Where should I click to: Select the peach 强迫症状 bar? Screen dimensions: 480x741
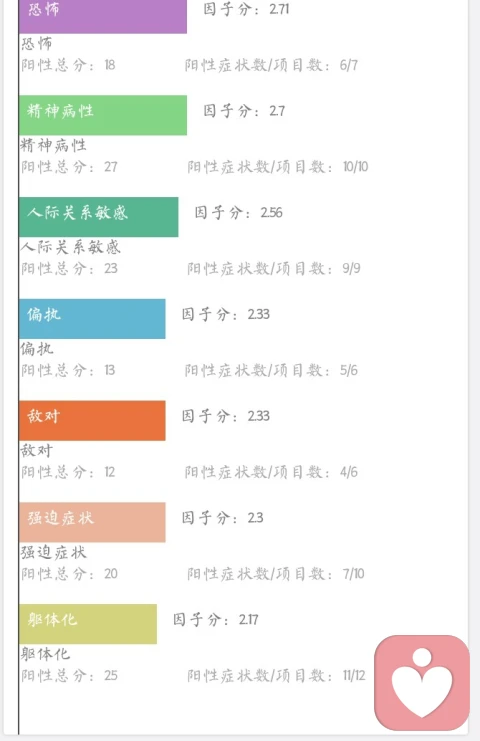92,522
